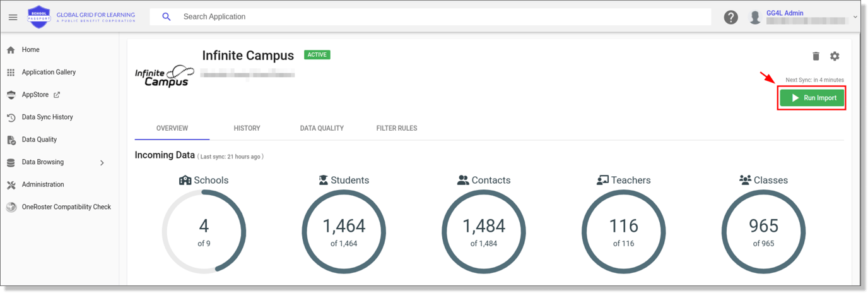Image resolution: width=868 pixels, height=293 pixels.
Task: Click the Teachers 116 progress ring
Action: pos(624,232)
